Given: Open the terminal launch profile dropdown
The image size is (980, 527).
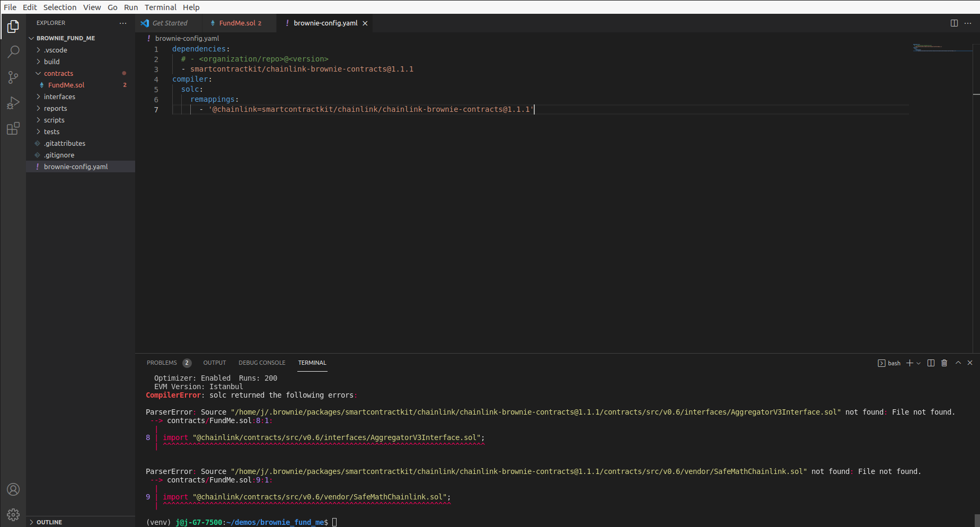Looking at the screenshot, I should point(919,363).
